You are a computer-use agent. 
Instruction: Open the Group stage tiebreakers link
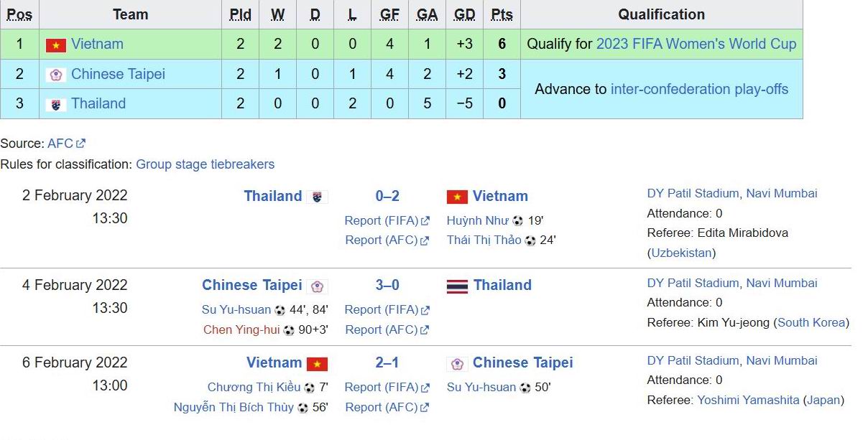pyautogui.click(x=205, y=164)
